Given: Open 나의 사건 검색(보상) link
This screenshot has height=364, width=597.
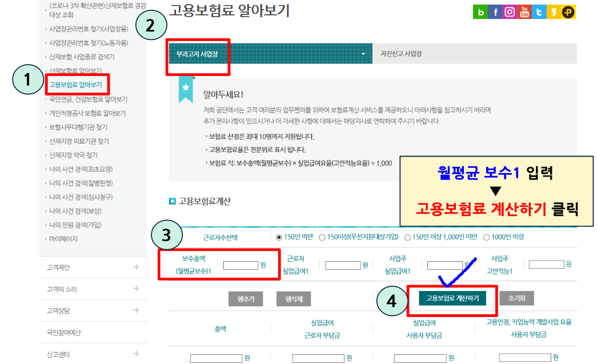Looking at the screenshot, I should [75, 211].
